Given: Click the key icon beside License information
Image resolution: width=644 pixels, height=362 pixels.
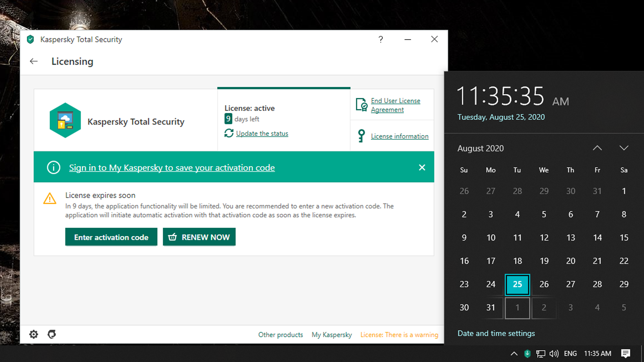Looking at the screenshot, I should tap(361, 136).
